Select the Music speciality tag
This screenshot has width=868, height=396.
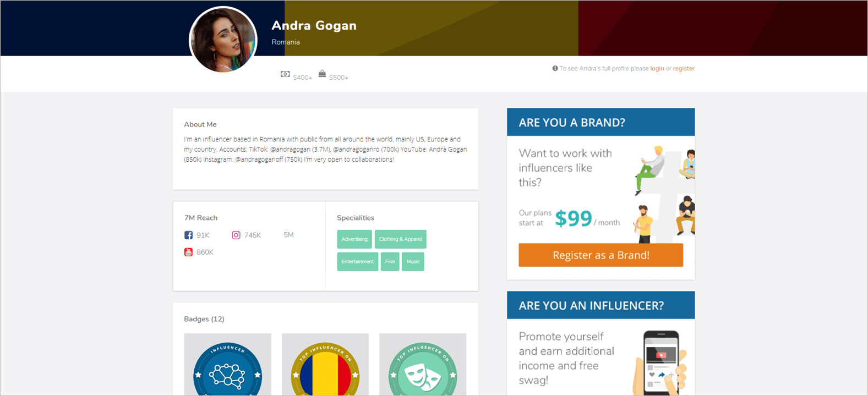[413, 262]
